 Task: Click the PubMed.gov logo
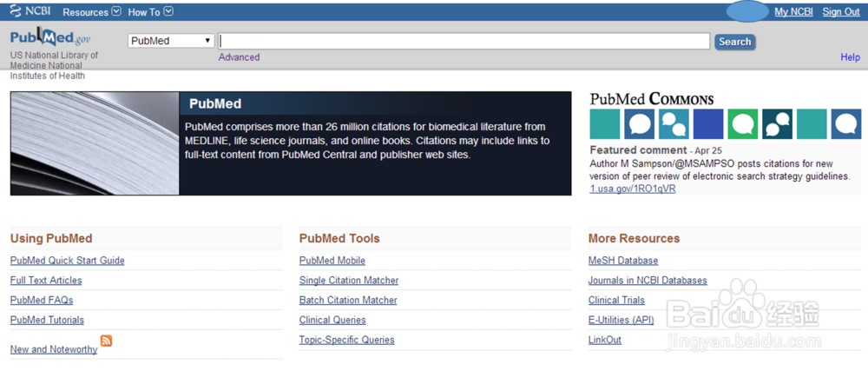tap(49, 39)
